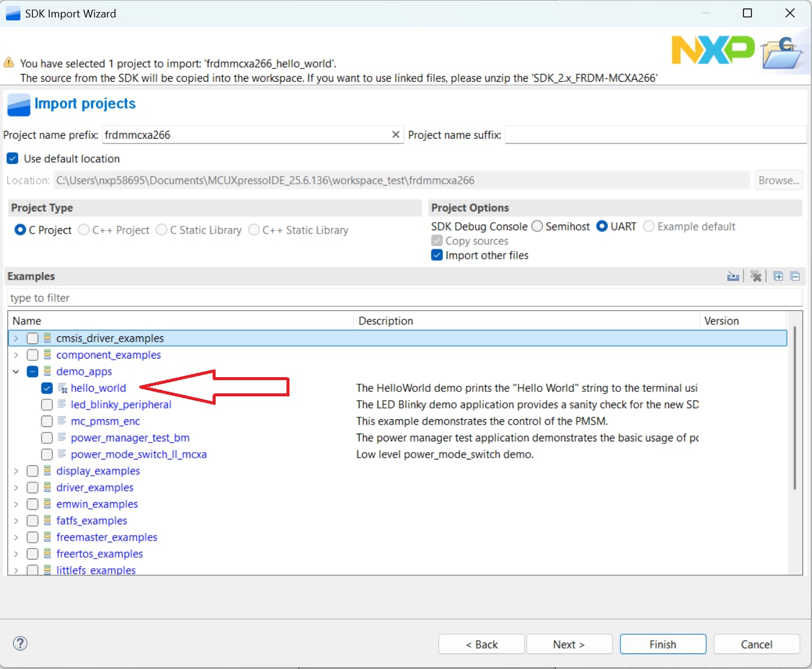Click the gray X exclude icon in Examples toolbar

[x=756, y=276]
